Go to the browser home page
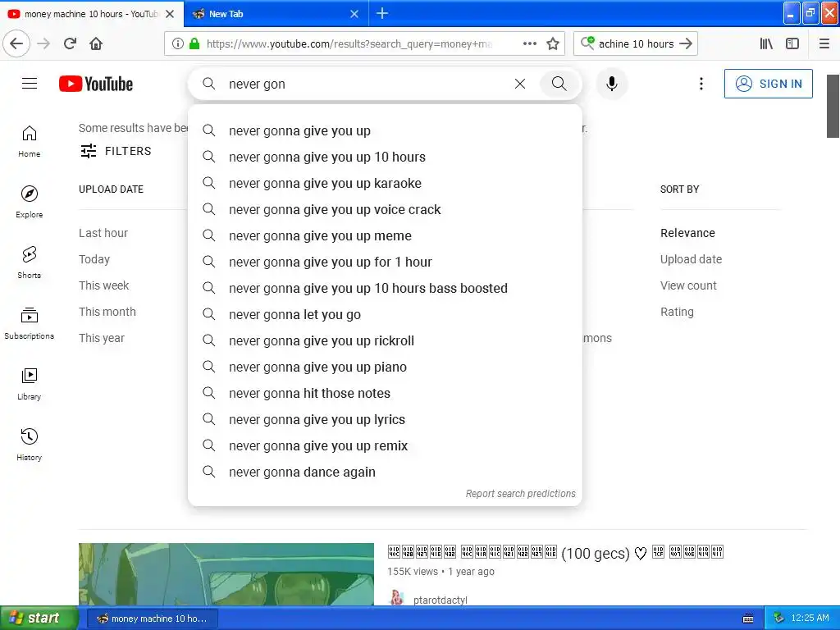840x630 pixels. click(96, 43)
